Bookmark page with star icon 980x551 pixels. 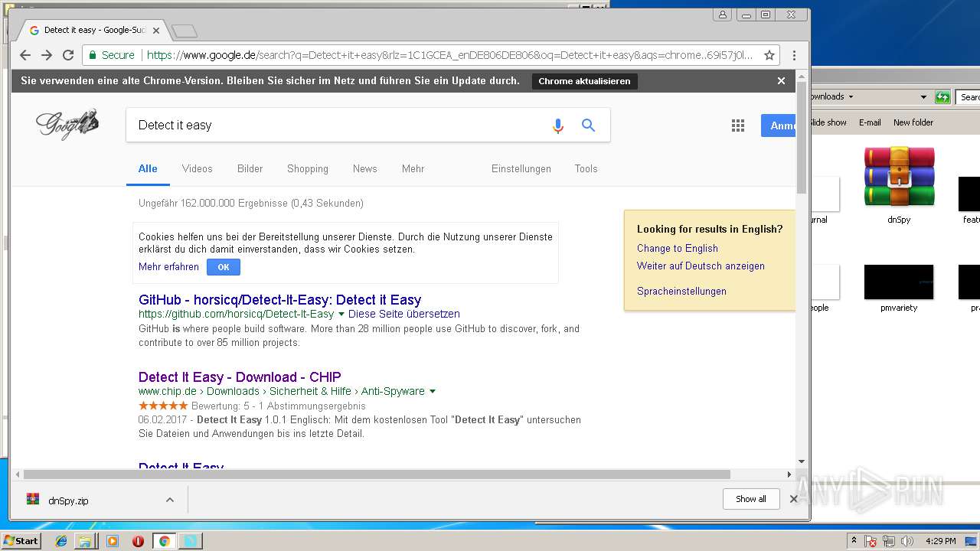[769, 55]
